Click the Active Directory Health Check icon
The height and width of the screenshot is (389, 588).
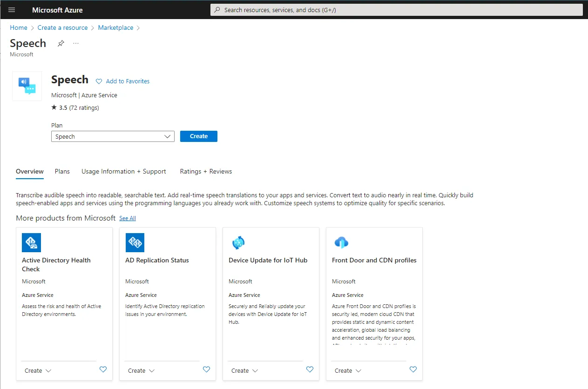click(31, 242)
